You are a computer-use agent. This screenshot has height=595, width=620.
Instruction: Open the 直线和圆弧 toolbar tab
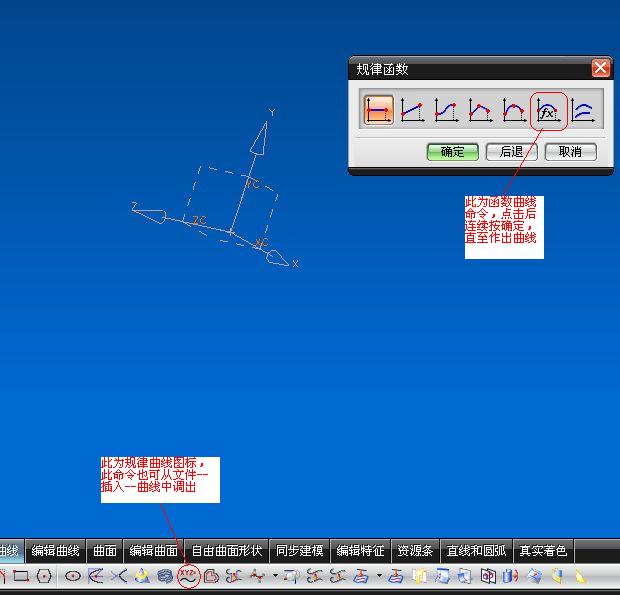[x=476, y=551]
